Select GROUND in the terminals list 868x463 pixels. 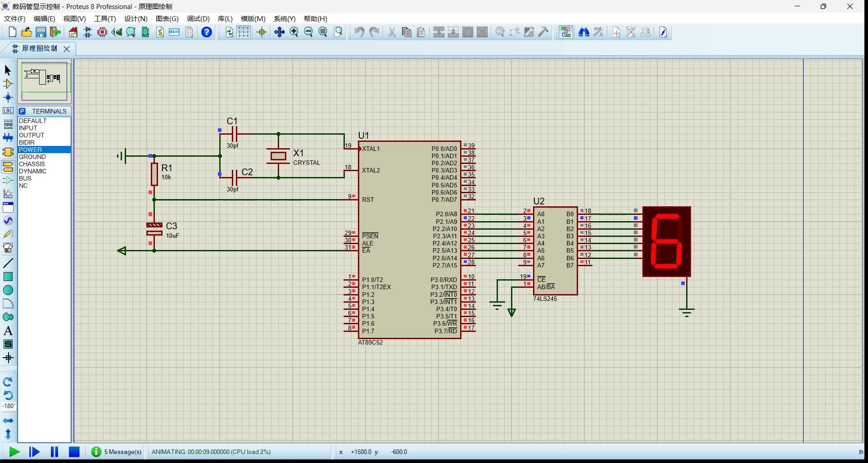point(32,157)
